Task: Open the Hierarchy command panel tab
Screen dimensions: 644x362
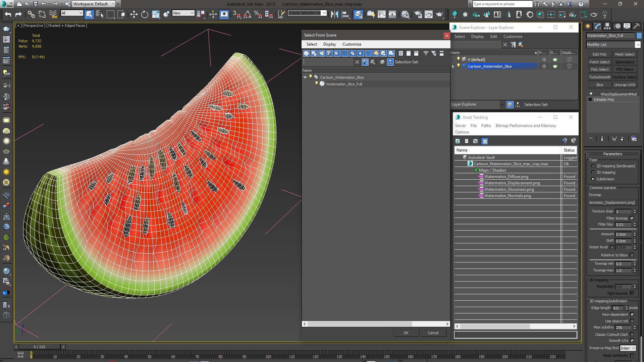Action: (x=607, y=26)
